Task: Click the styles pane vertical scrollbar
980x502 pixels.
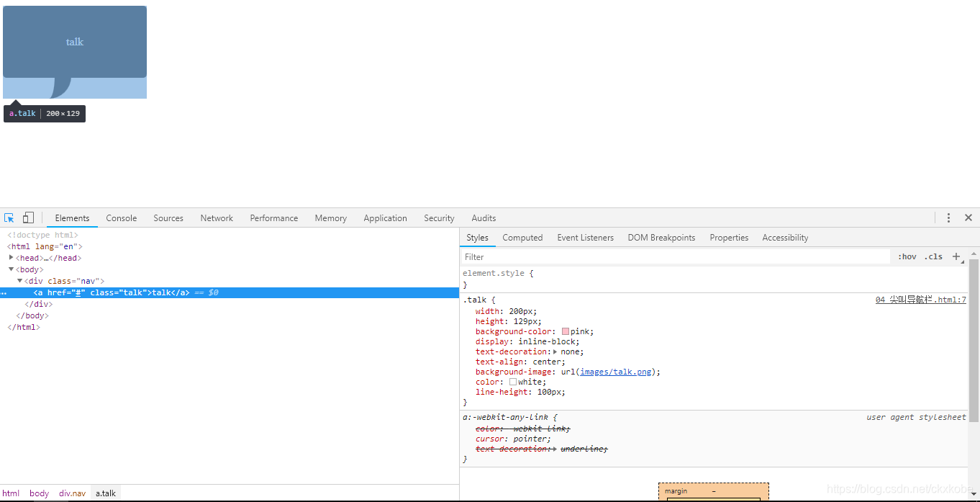Action: [x=974, y=341]
